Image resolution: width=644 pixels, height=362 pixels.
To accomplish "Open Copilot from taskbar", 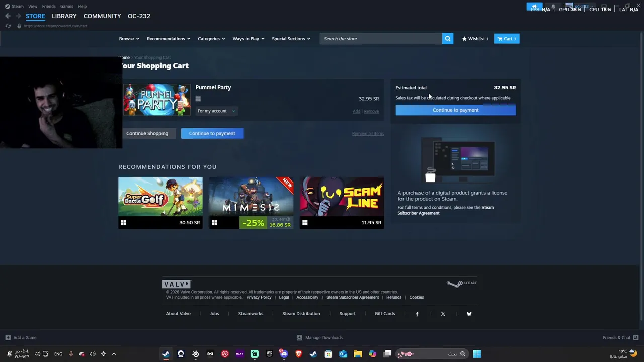I will pos(372,354).
